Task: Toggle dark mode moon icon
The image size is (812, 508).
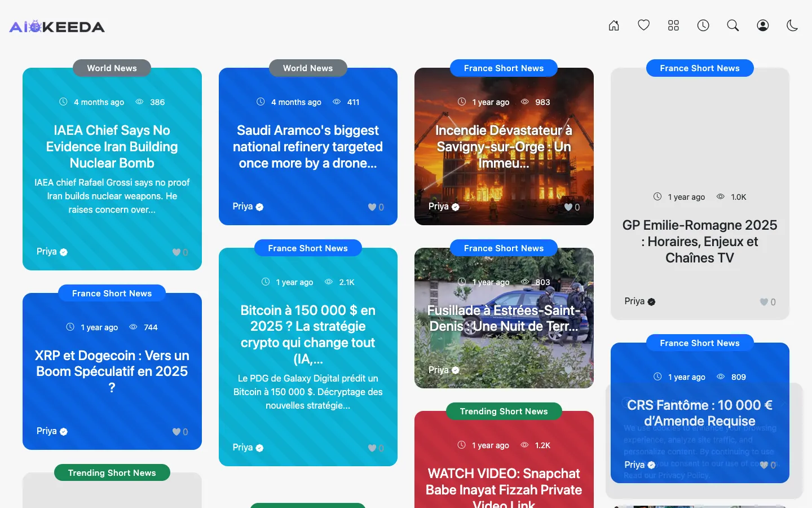Action: coord(792,25)
